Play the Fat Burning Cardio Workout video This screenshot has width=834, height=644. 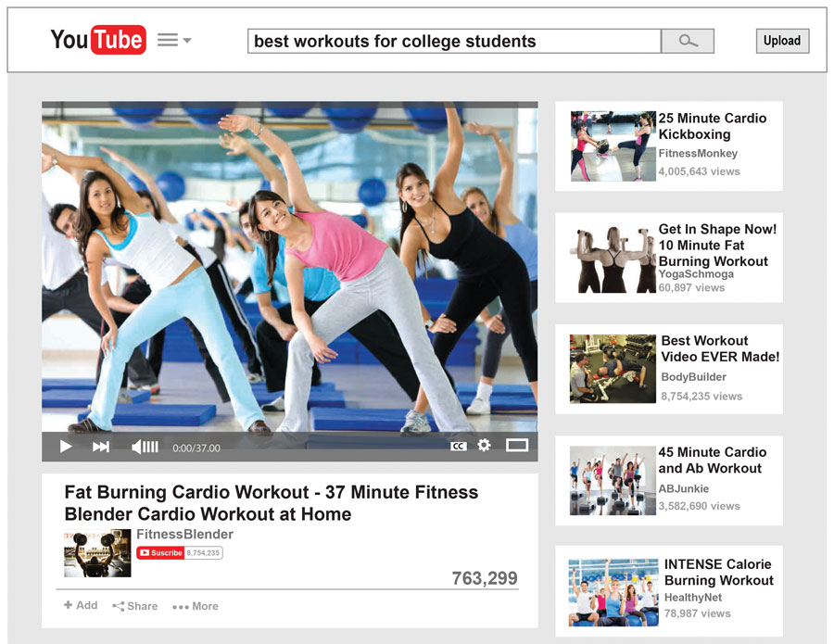[65, 446]
